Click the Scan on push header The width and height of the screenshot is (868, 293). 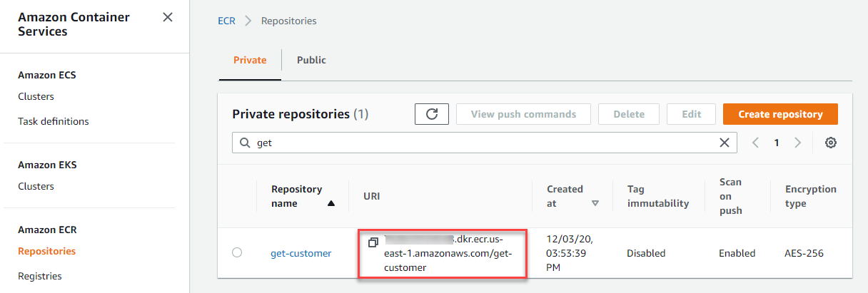click(x=731, y=196)
